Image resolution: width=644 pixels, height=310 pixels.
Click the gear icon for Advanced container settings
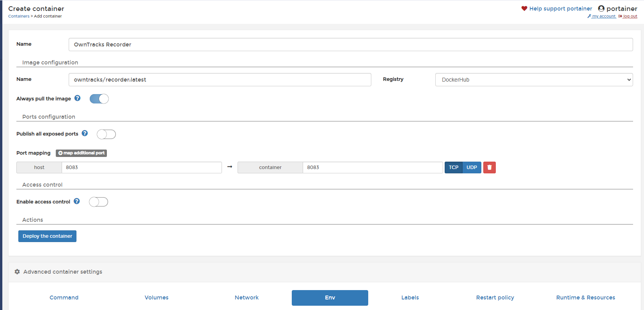pyautogui.click(x=17, y=272)
